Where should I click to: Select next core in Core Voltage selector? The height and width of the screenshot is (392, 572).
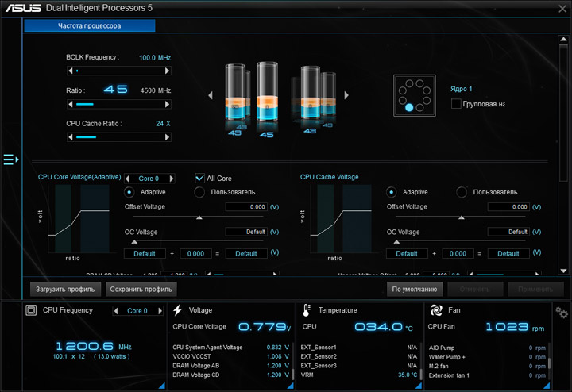[x=172, y=179]
